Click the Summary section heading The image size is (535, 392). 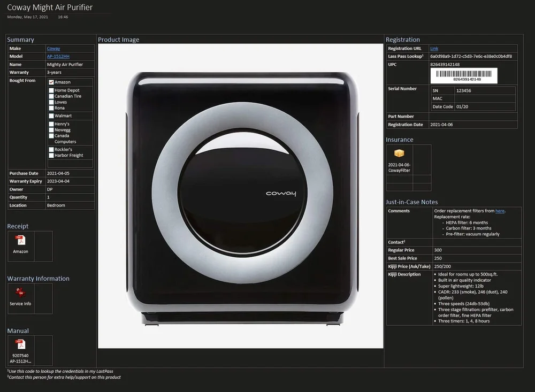pyautogui.click(x=20, y=40)
